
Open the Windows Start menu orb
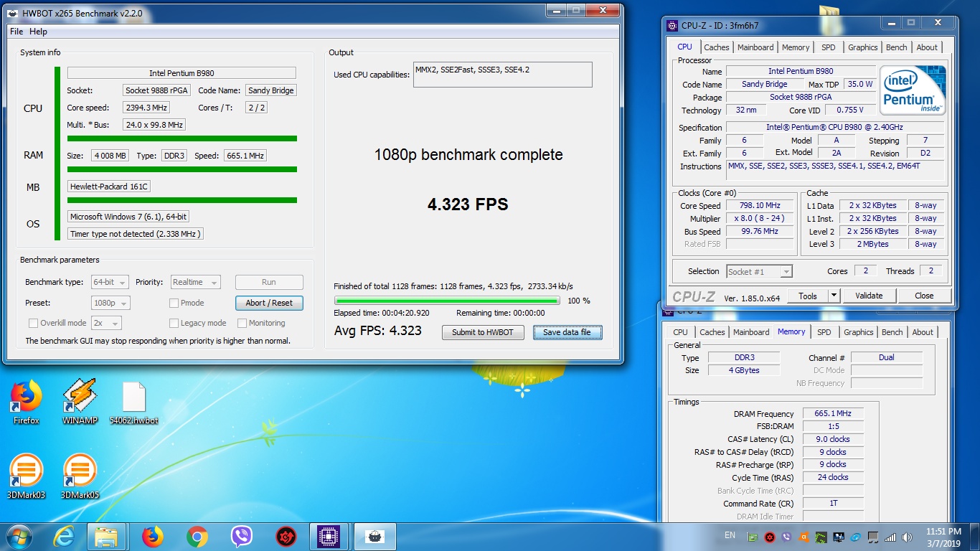(x=19, y=537)
